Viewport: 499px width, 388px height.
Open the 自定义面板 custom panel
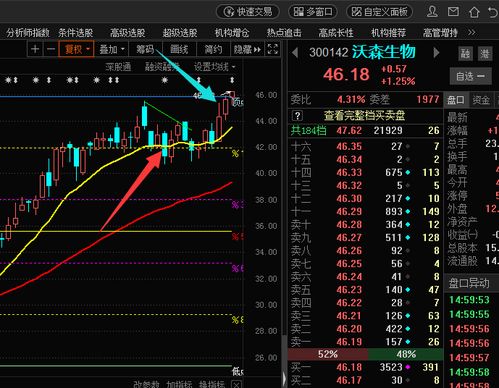coord(380,12)
